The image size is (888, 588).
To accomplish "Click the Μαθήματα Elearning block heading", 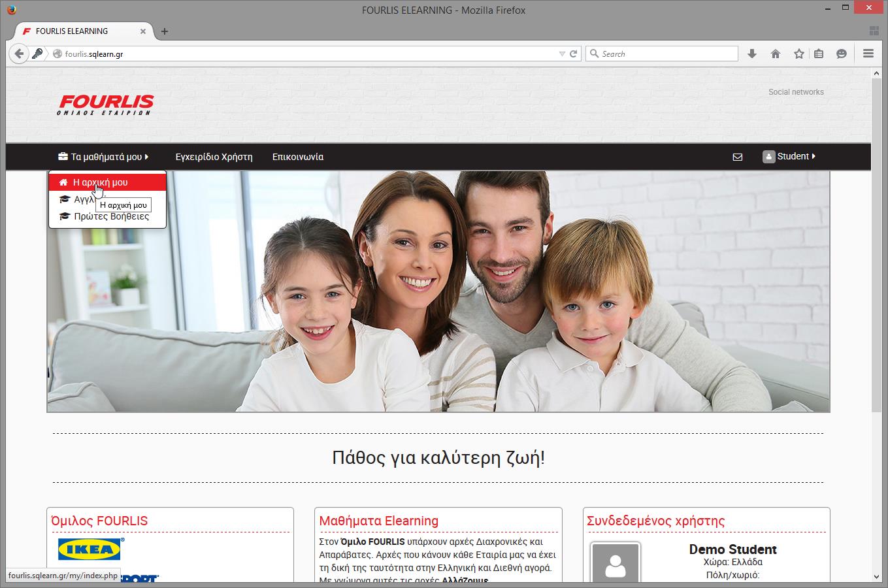I will click(378, 521).
